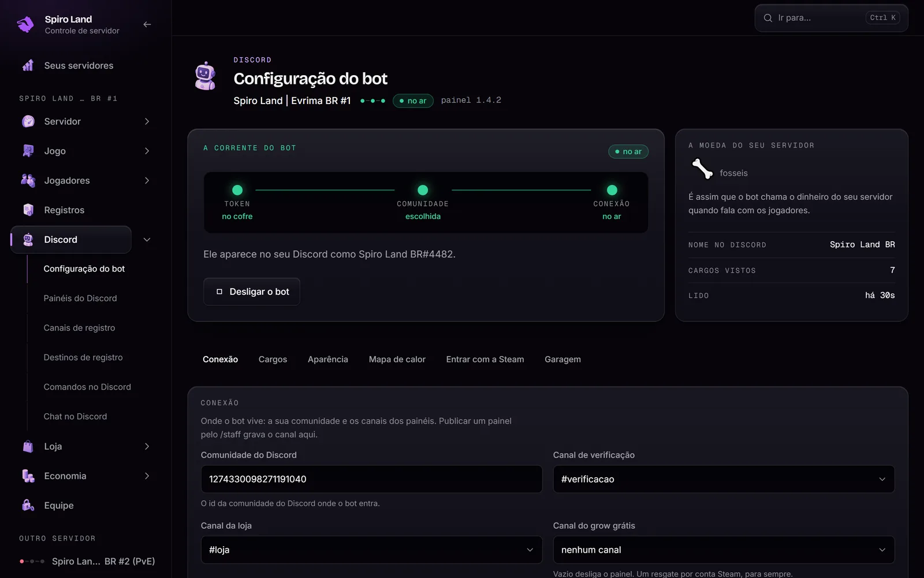Screen dimensions: 924x578
Task: Select the Garagem tab
Action: click(x=562, y=360)
